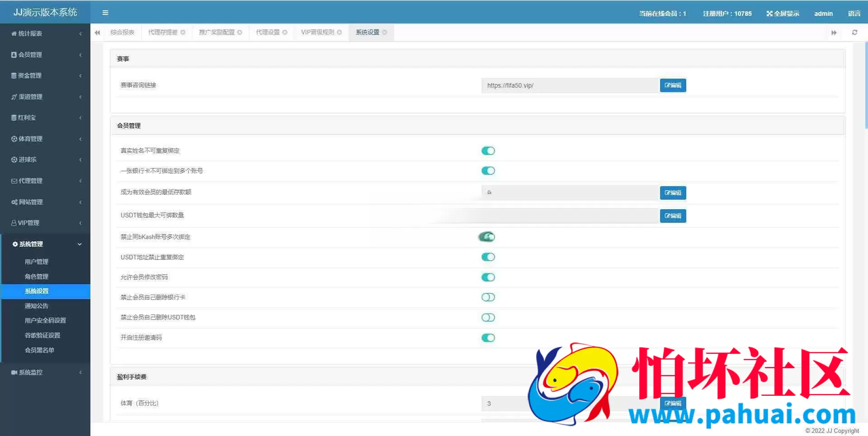Enable 禁止会员自己删除银行卡 switch

click(x=488, y=297)
